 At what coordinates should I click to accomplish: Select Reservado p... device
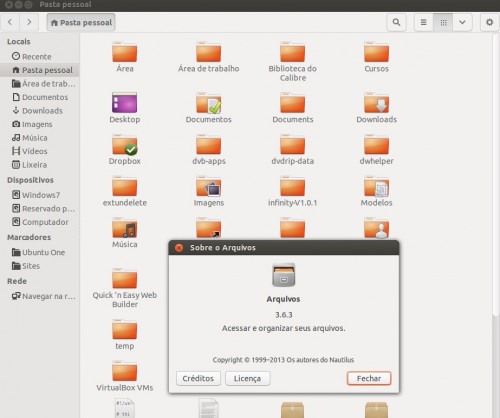[x=40, y=208]
